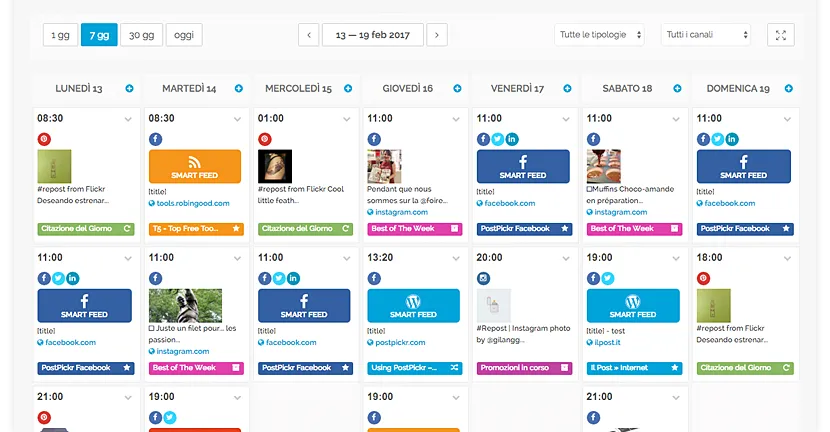Screen dimensions: 830x432
Task: Jump to oggi (today)
Action: point(184,35)
